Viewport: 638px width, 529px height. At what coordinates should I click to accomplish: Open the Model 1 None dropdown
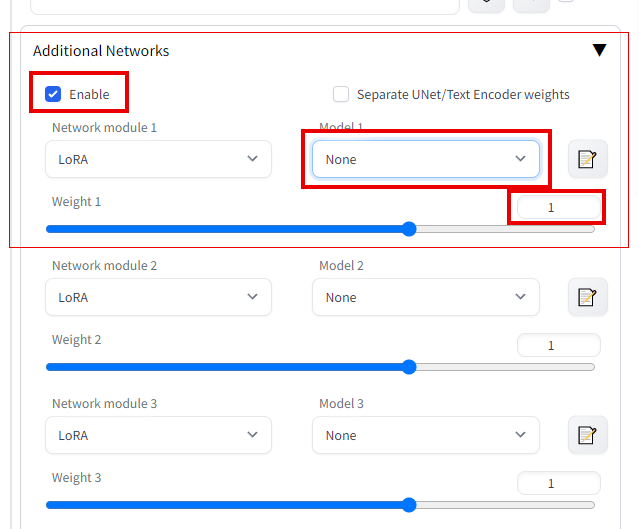pos(426,159)
